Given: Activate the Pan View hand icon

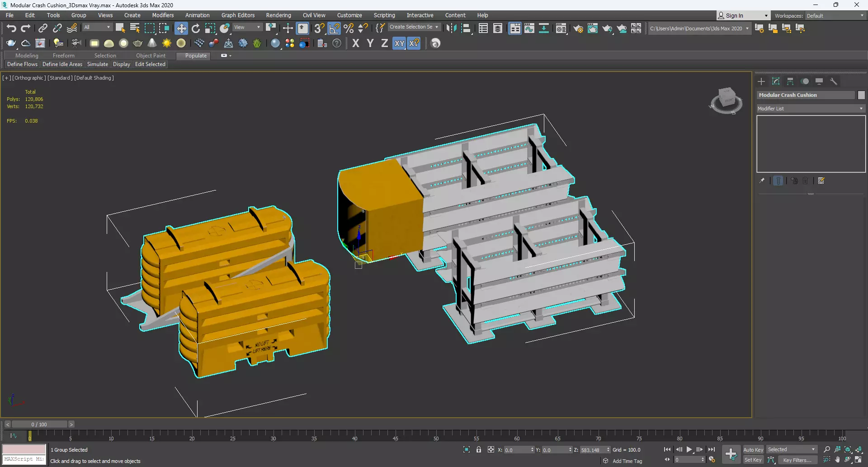Looking at the screenshot, I should coord(837,460).
